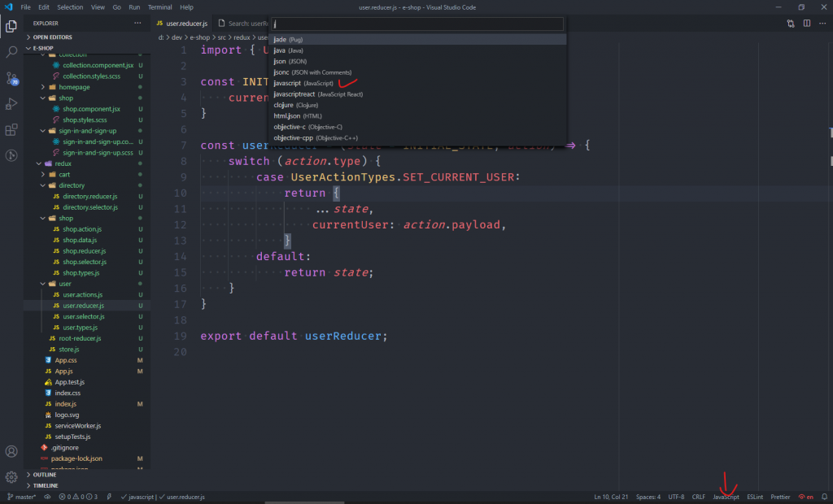Viewport: 833px width, 504px height.
Task: Click the ESLint status bar item
Action: (754, 497)
